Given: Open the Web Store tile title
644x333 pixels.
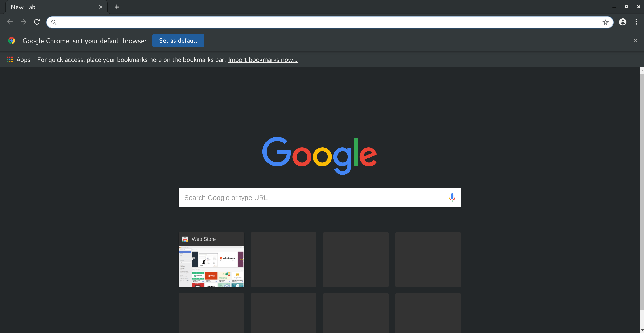Looking at the screenshot, I should coord(204,239).
